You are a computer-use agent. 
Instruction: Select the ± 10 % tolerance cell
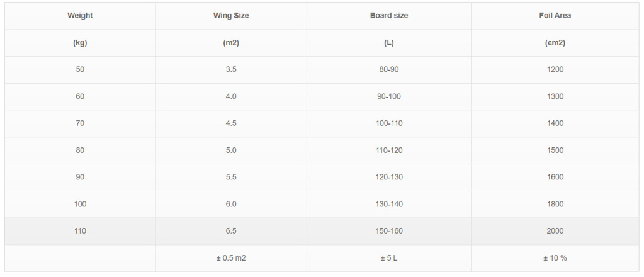coord(555,258)
